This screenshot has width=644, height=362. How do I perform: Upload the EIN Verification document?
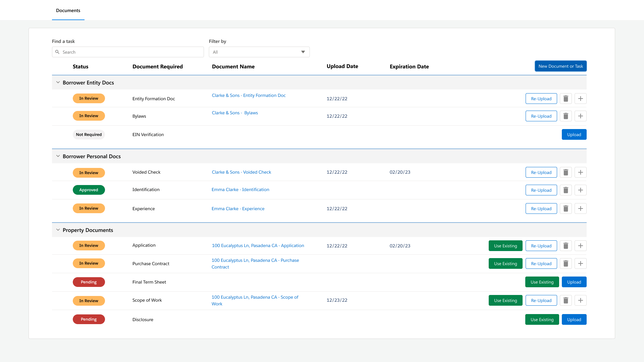click(574, 134)
